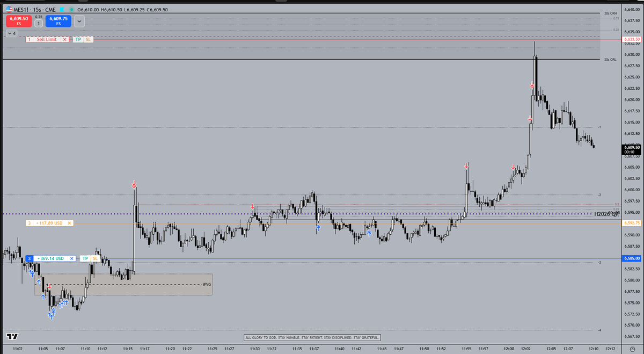Select the +117.89 USD profit label
Image resolution: width=644 pixels, height=354 pixels.
pyautogui.click(x=49, y=223)
